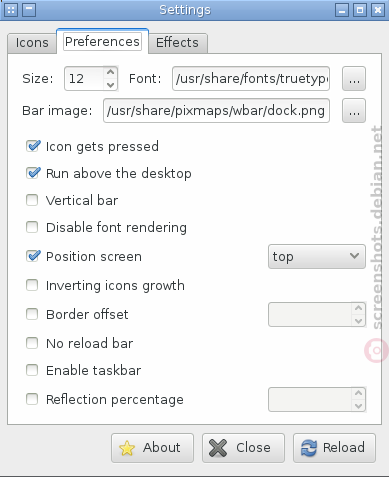Screen dimensions: 389x477
Task: Click the window menu icon in title bar
Action: pos(11,10)
